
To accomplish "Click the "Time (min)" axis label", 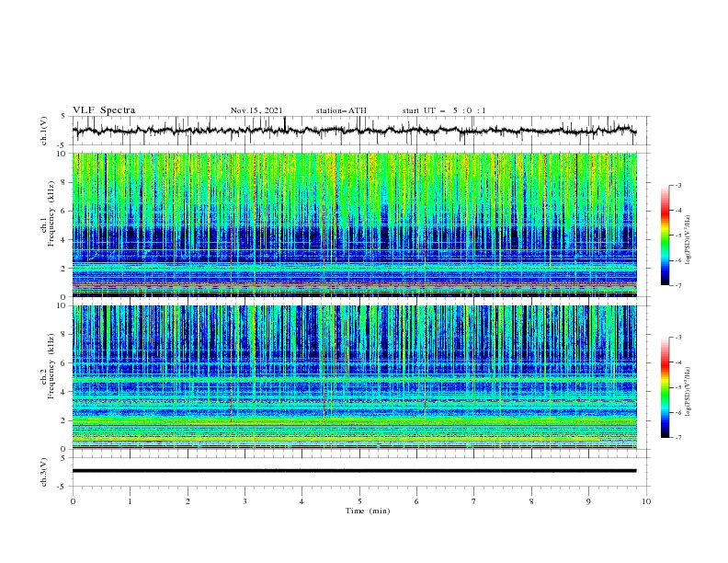I will click(x=368, y=511).
